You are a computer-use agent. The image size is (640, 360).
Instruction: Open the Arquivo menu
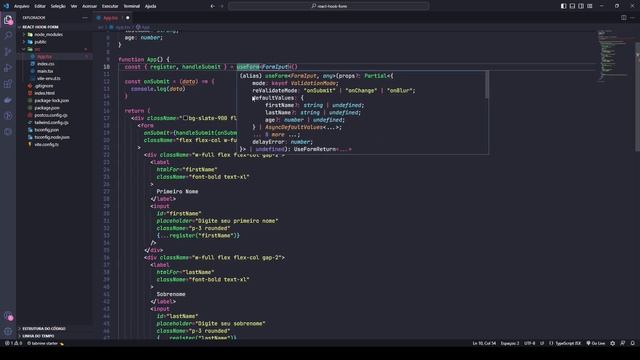click(x=22, y=6)
